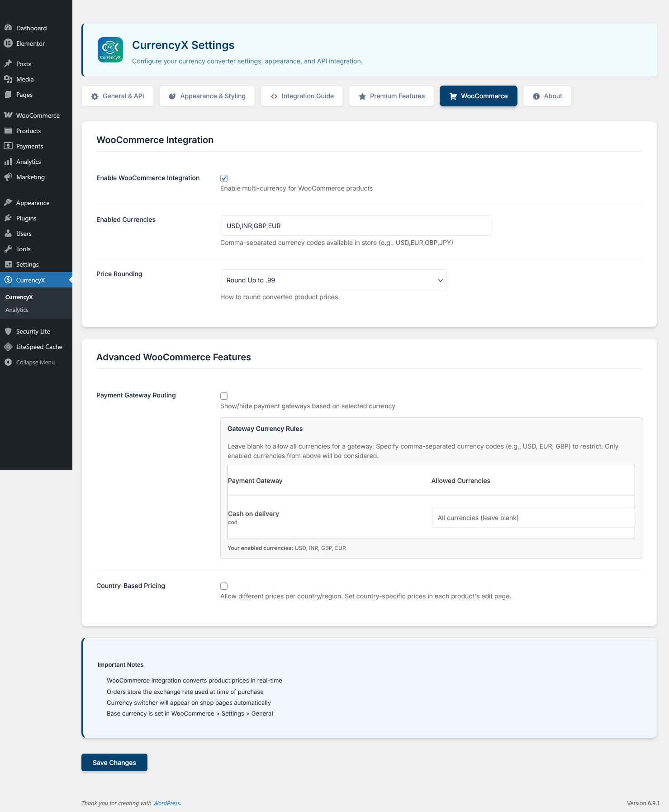This screenshot has height=812, width=669.
Task: Open Products in admin menu
Action: coord(36,131)
